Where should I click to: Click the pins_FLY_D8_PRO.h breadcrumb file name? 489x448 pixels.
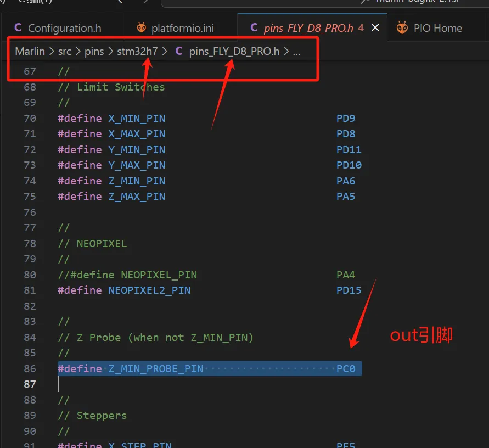pos(234,52)
